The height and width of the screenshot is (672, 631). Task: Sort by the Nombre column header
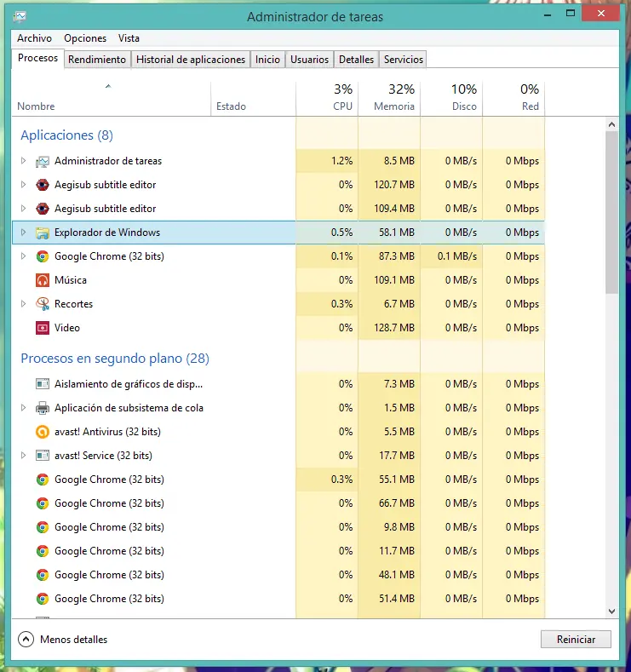point(112,99)
